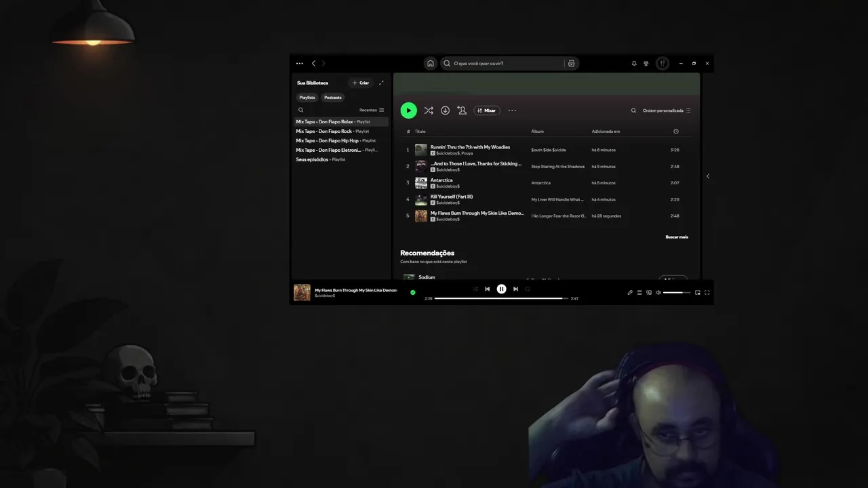
Task: Open the Home page icon
Action: click(x=430, y=63)
